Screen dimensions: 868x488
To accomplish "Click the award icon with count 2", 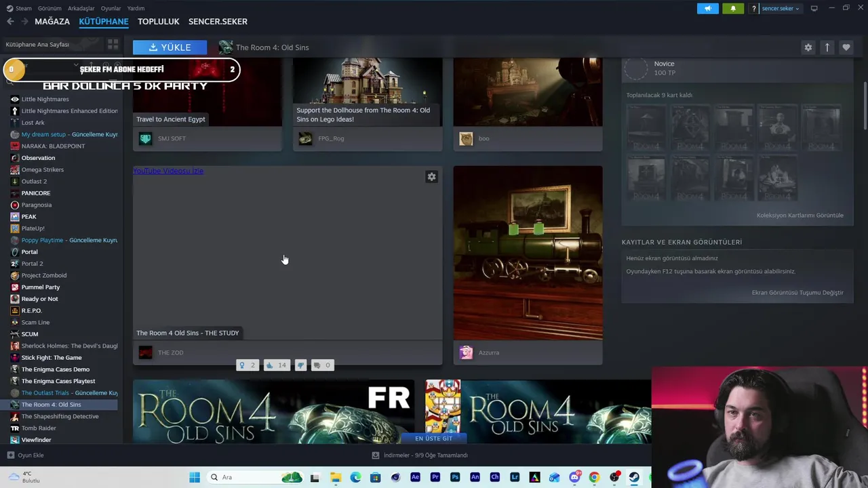I will pyautogui.click(x=248, y=365).
